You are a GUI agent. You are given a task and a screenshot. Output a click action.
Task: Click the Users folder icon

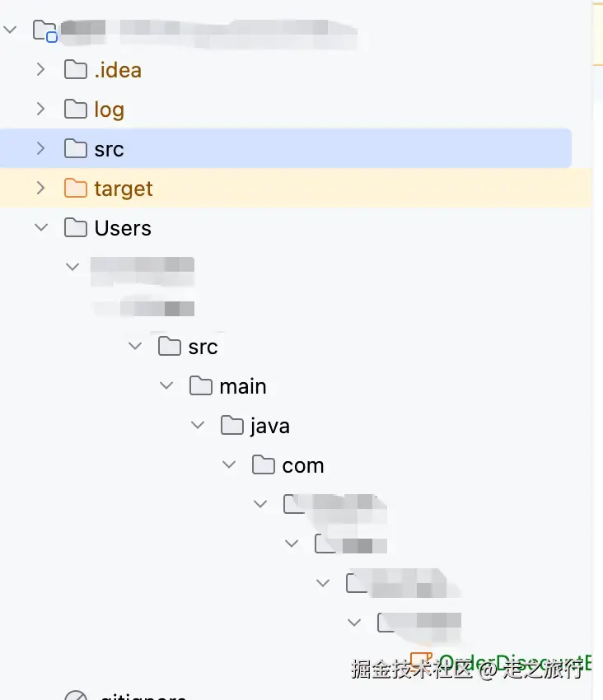coord(76,228)
